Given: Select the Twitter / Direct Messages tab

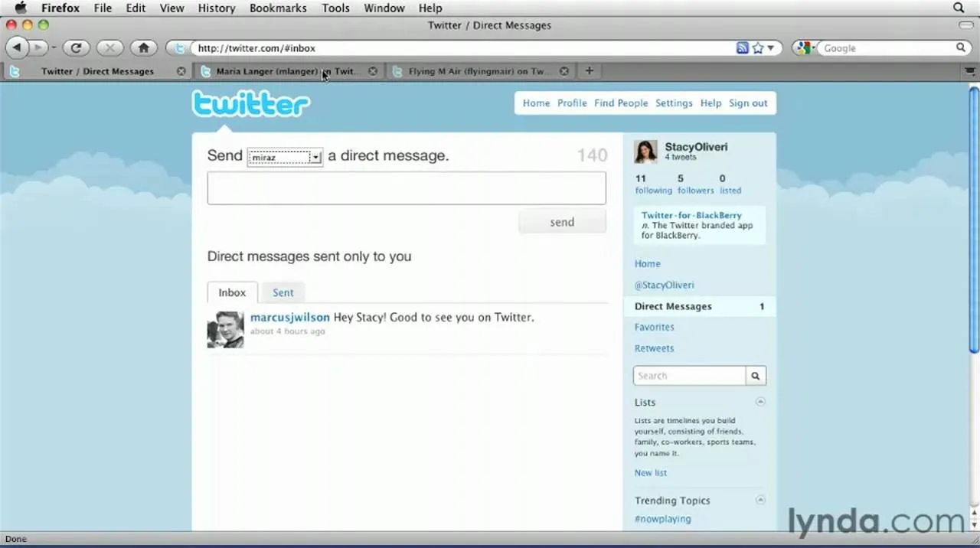Looking at the screenshot, I should [97, 71].
